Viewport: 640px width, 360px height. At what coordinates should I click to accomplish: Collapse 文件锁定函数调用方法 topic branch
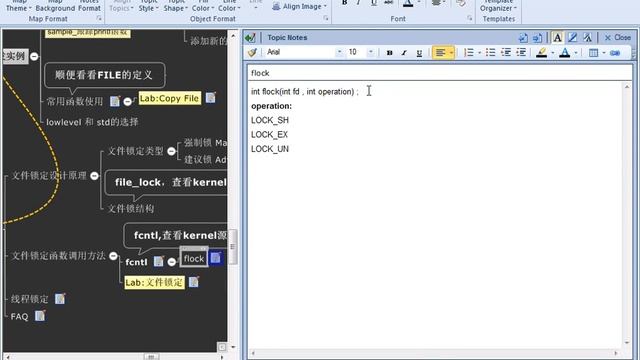113,256
